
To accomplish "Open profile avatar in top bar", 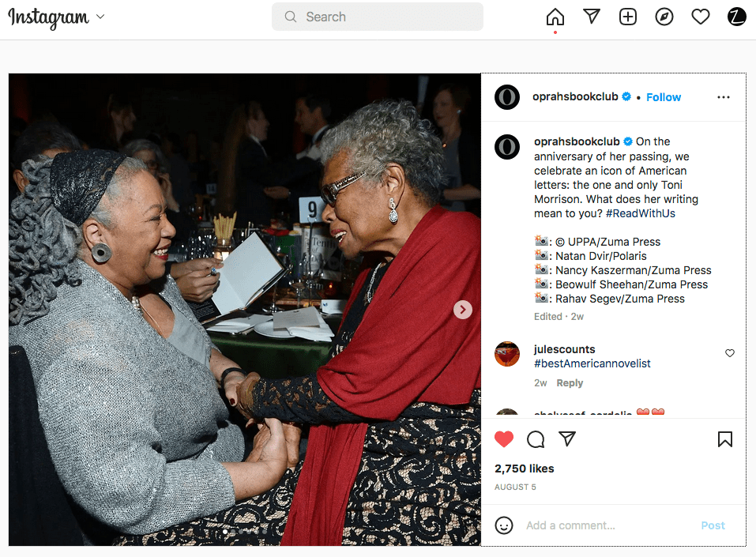I will [736, 17].
